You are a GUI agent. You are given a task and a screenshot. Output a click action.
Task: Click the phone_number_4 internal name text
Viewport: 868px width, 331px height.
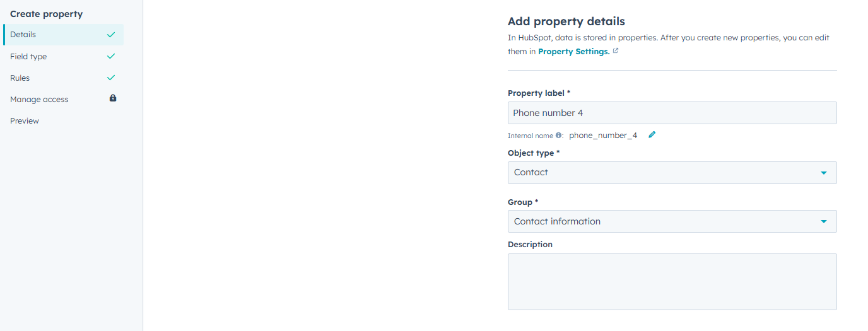tap(603, 135)
